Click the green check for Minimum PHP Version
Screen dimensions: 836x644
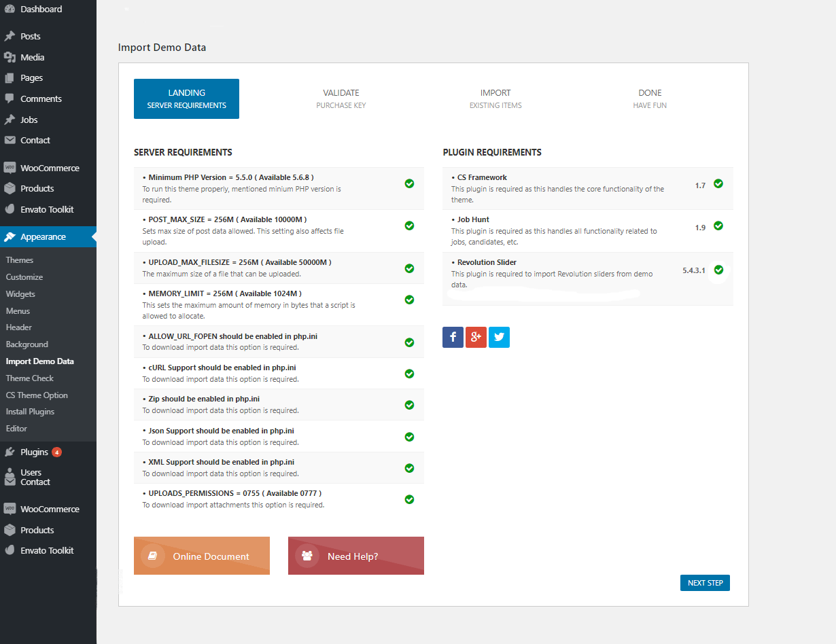pyautogui.click(x=409, y=183)
